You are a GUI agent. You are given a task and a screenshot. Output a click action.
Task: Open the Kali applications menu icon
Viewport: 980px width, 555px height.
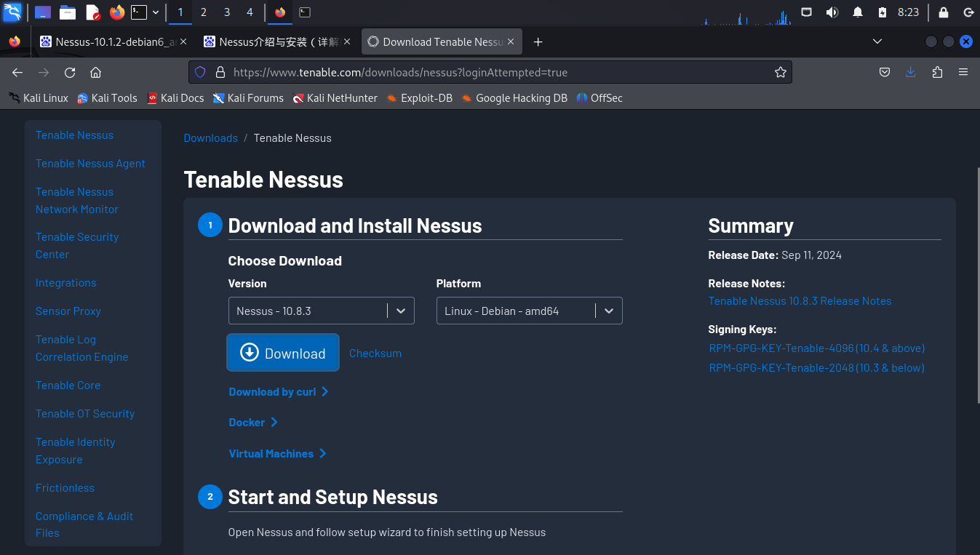(x=12, y=12)
